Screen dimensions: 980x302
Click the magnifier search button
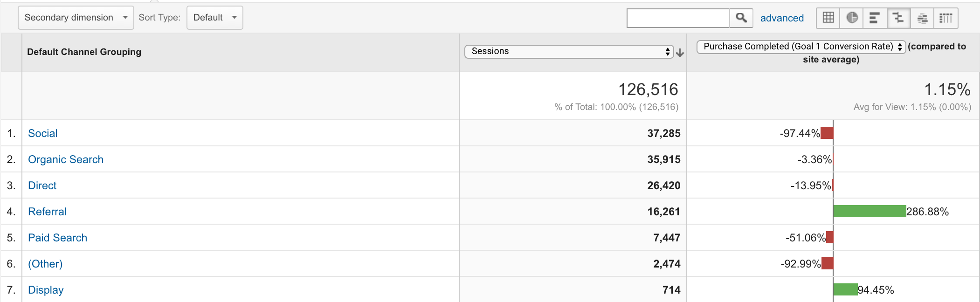coord(741,18)
